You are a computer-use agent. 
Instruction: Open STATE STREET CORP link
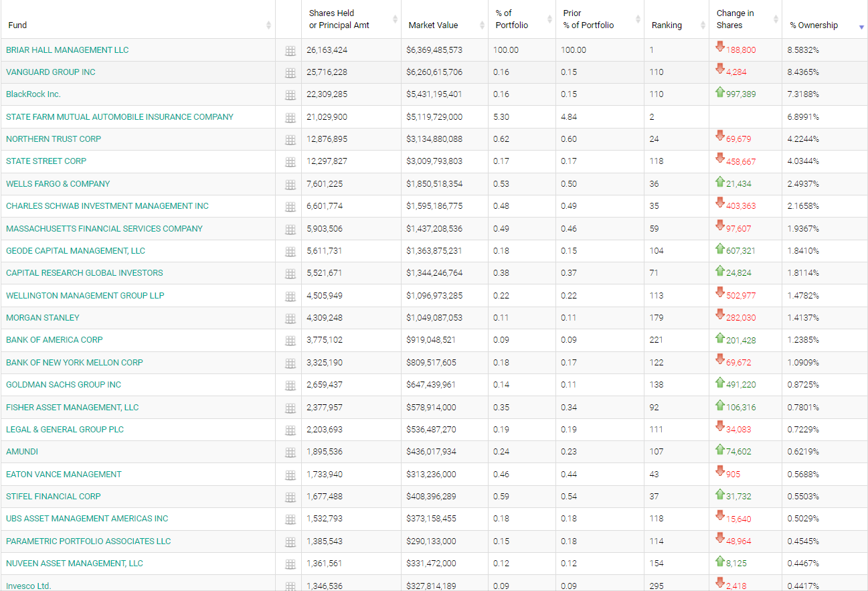pyautogui.click(x=46, y=161)
